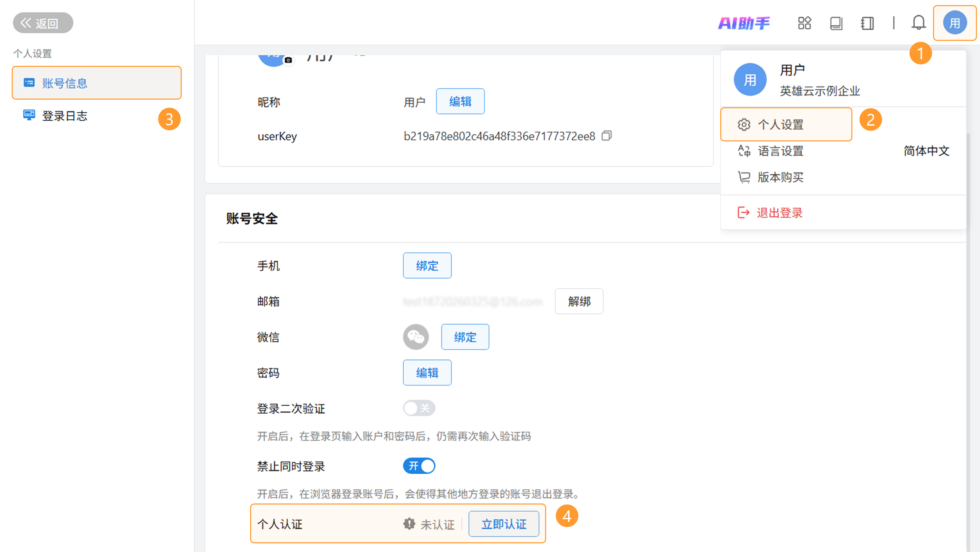The image size is (980, 552).
Task: Copy the userKey with copy icon
Action: point(606,136)
